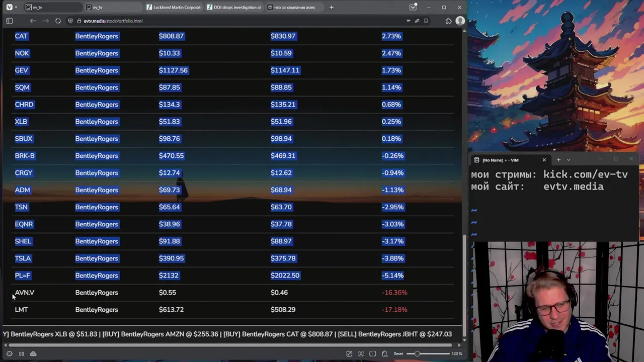Switch to first ev_tv tab

pyautogui.click(x=53, y=7)
